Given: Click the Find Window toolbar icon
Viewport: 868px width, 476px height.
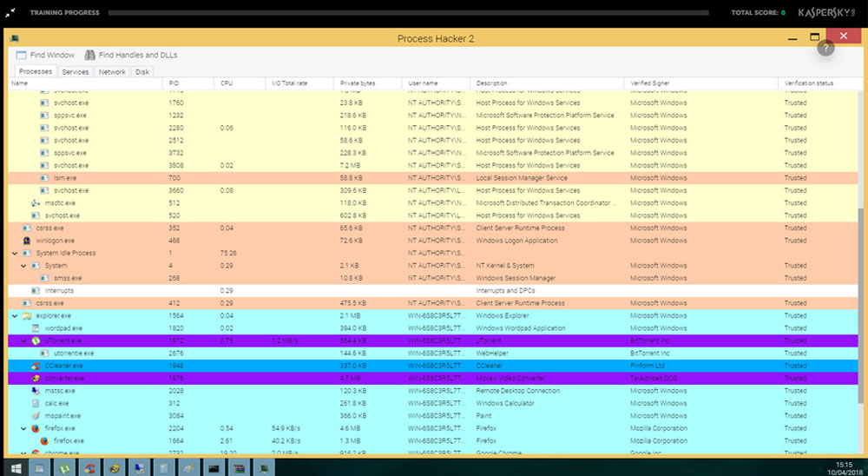Looking at the screenshot, I should (x=23, y=55).
